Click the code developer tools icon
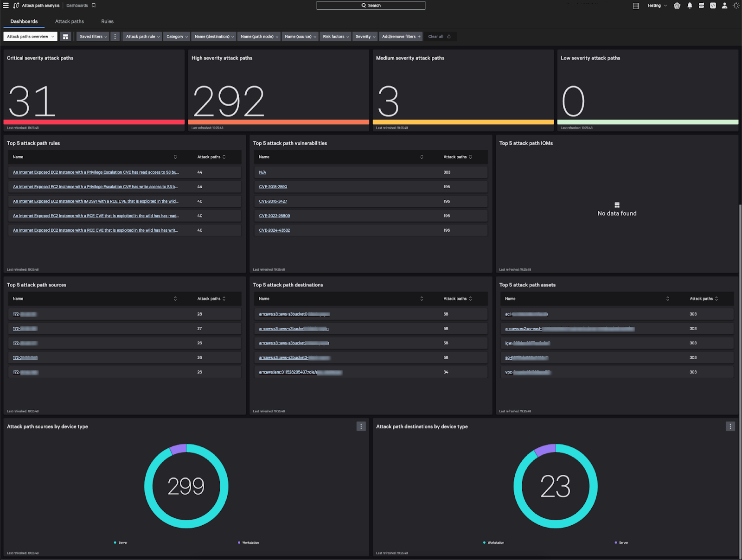Screen dimensions: 742x560 click(x=713, y=6)
